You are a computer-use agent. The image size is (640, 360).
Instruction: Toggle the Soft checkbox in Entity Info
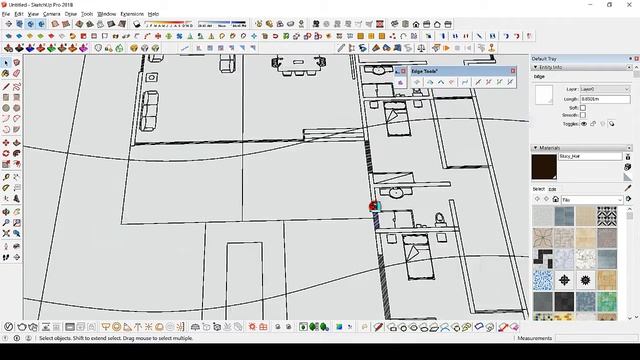point(583,108)
